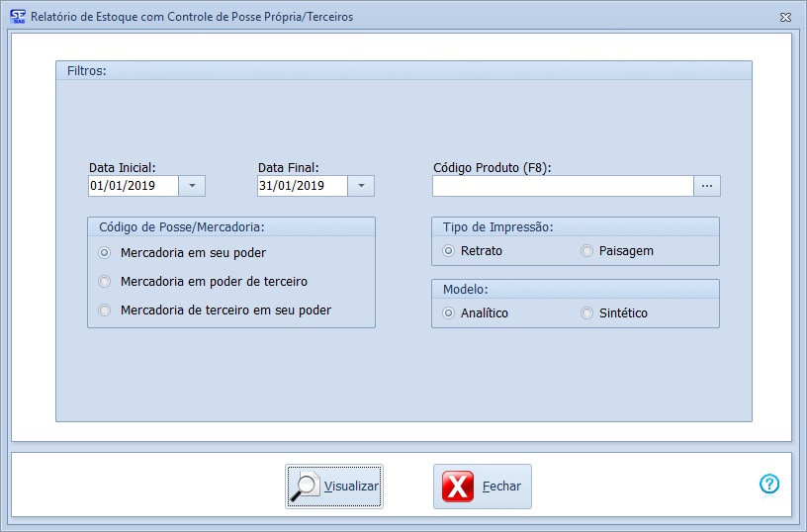
Task: Click the Relatório de Estoque window title
Action: tap(192, 17)
